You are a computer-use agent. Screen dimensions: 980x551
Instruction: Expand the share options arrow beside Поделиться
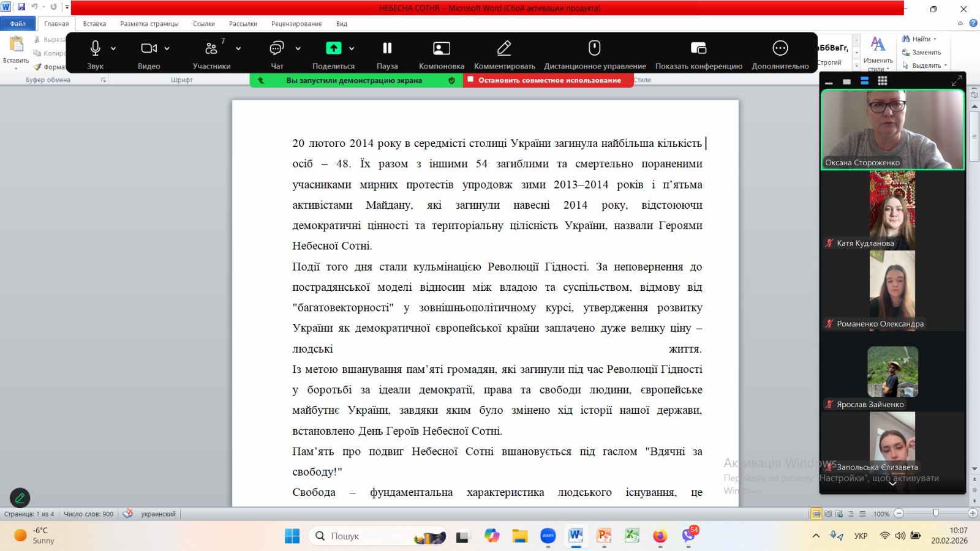[x=352, y=48]
